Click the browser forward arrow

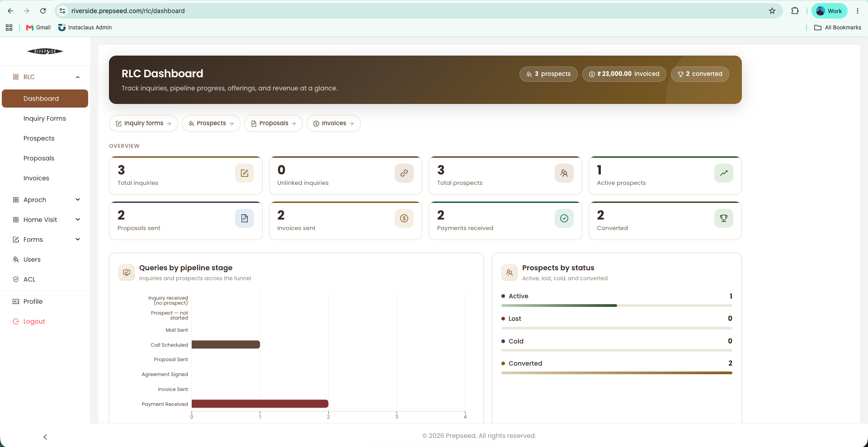[27, 11]
